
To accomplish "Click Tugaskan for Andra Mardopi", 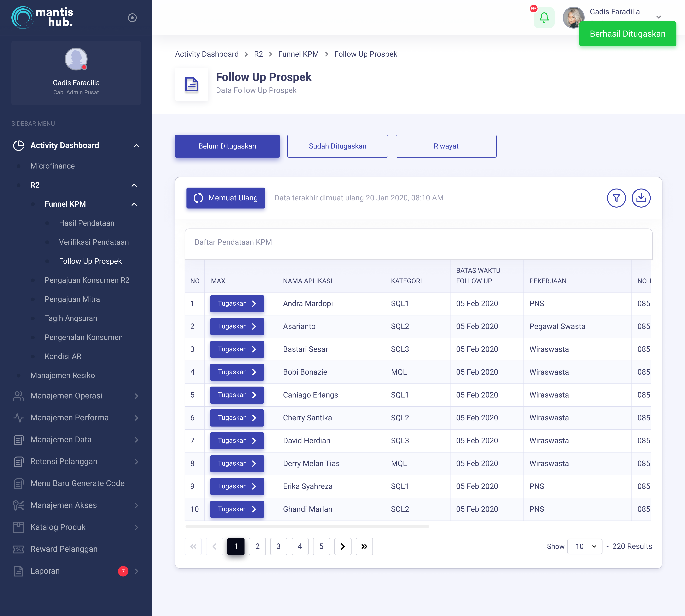I will point(237,304).
